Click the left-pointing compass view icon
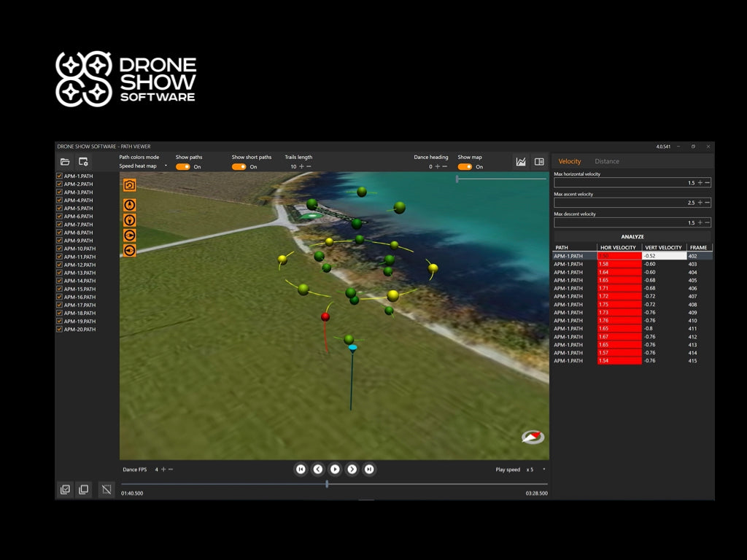747x560 pixels. tap(130, 251)
